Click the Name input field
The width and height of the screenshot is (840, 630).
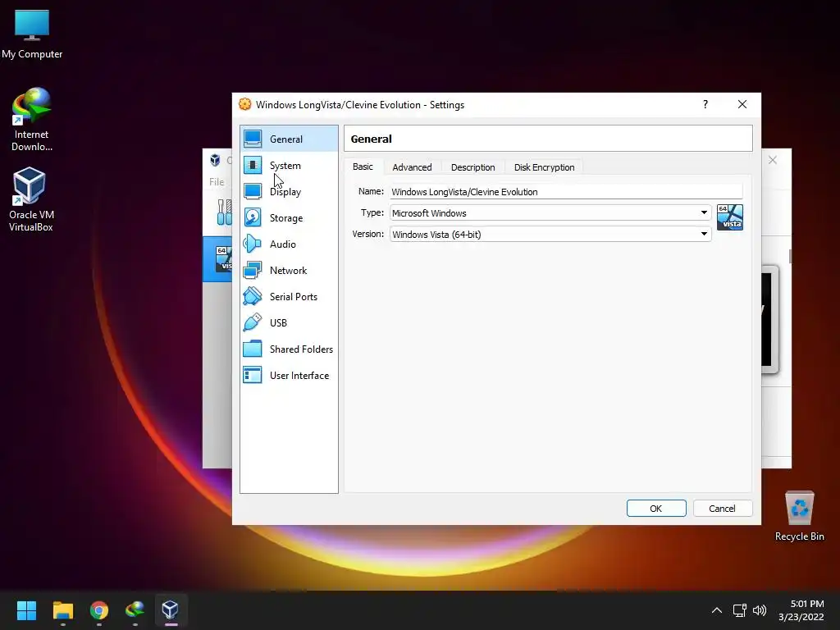pos(566,192)
